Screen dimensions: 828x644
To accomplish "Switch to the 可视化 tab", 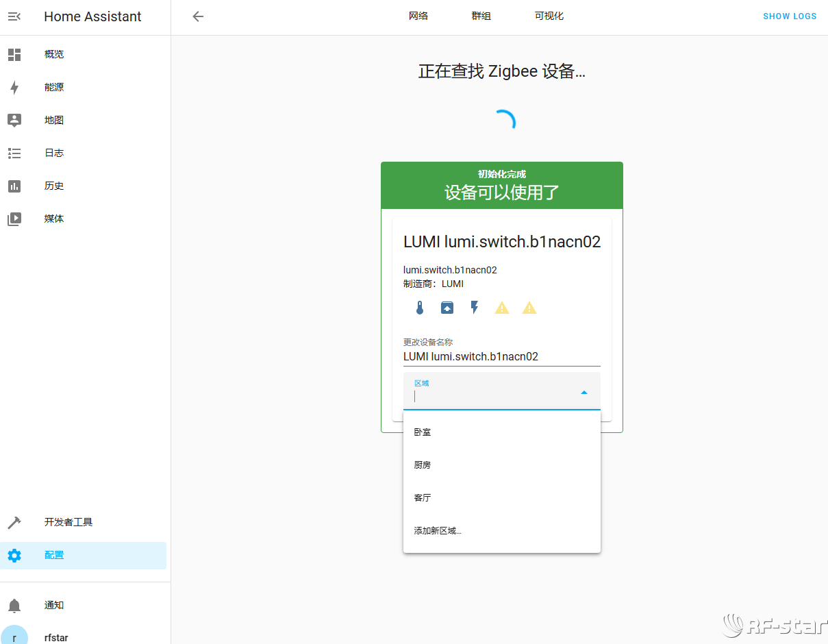I will pos(549,16).
